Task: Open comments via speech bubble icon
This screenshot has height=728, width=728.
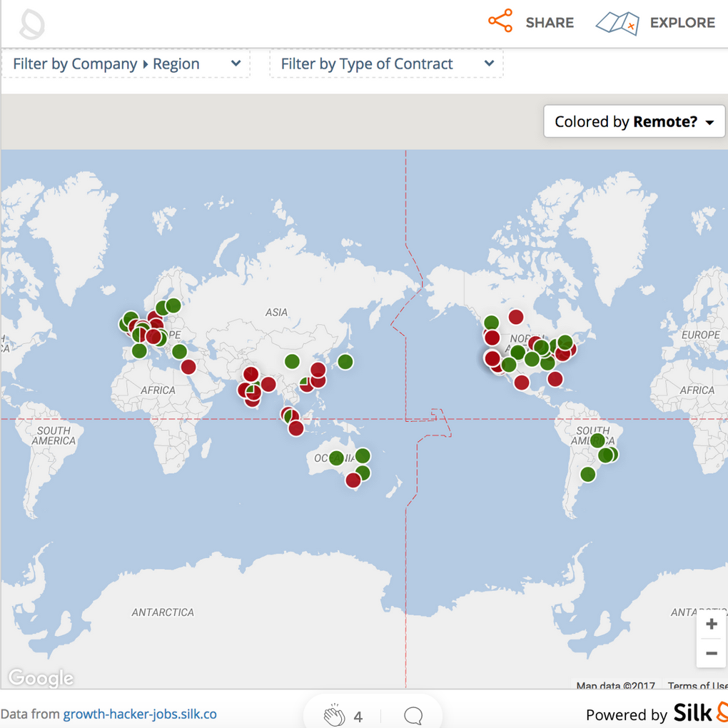Action: [x=413, y=715]
